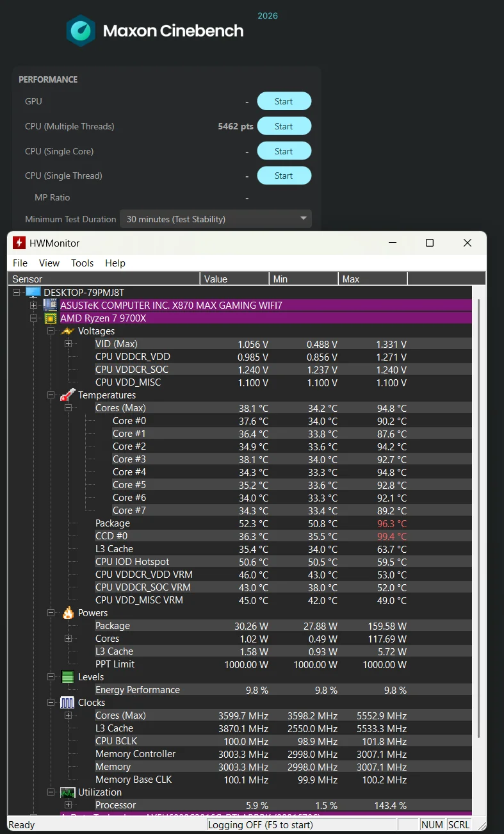Start the CPU (Single Core) test
Screen dimensions: 504x834
(x=284, y=151)
